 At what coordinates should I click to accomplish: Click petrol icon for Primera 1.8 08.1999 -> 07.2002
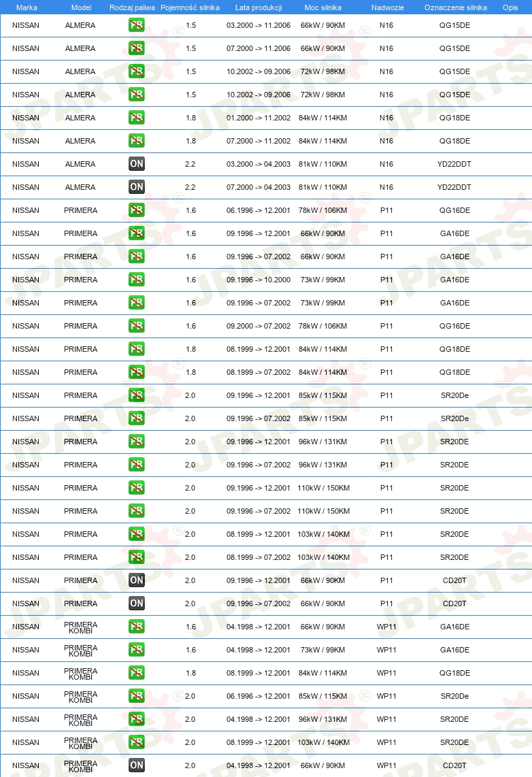[x=136, y=371]
